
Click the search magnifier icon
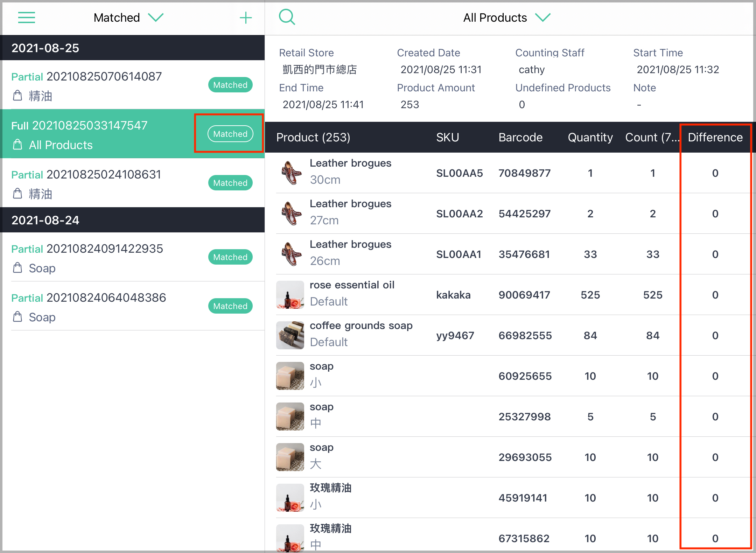point(287,17)
